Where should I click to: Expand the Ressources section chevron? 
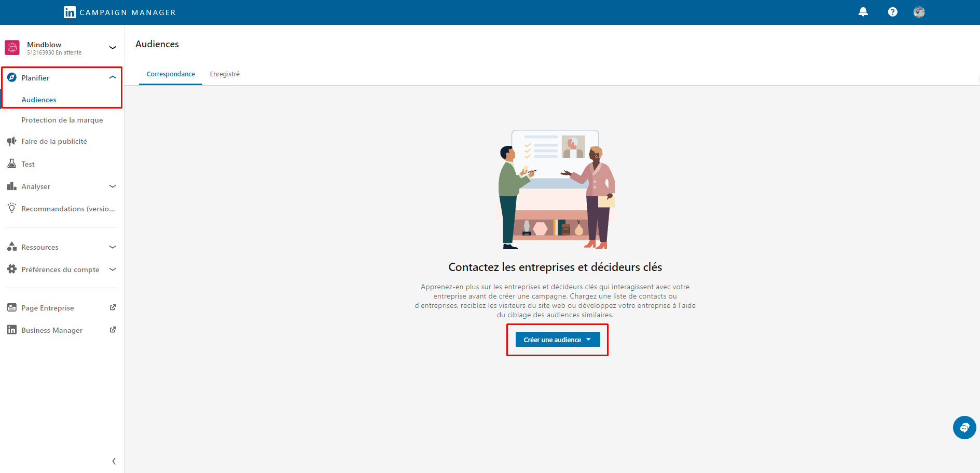click(x=113, y=247)
